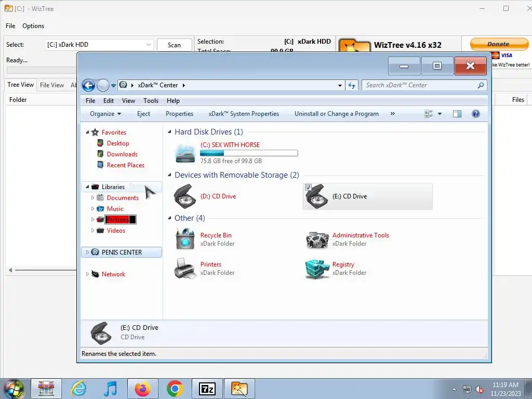532x399 pixels.
Task: Go back with the blue back arrow
Action: [88, 85]
